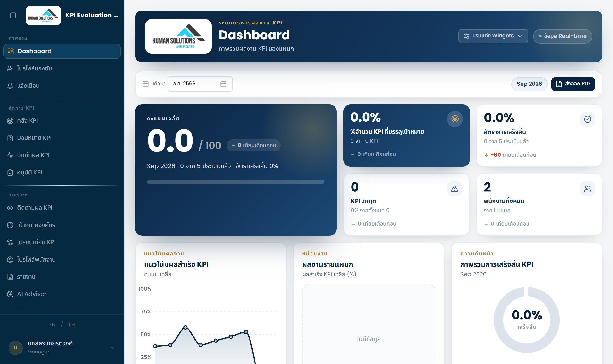Viewport: 613px width, 364px height.
Task: Expand the user account menu chevron
Action: coord(113,348)
